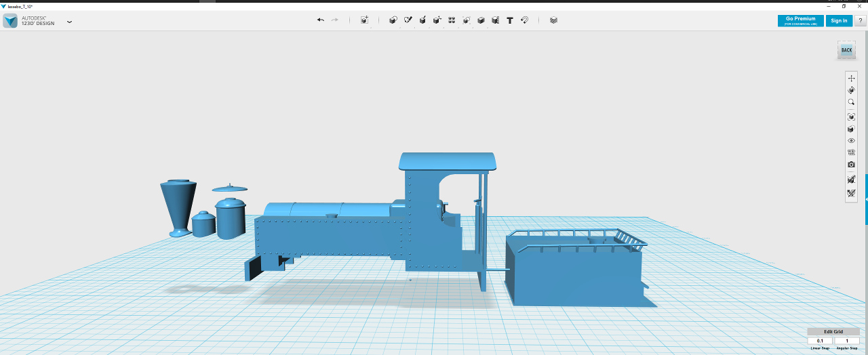The height and width of the screenshot is (355, 868).
Task: Click the Linear Snap value field
Action: click(x=820, y=341)
